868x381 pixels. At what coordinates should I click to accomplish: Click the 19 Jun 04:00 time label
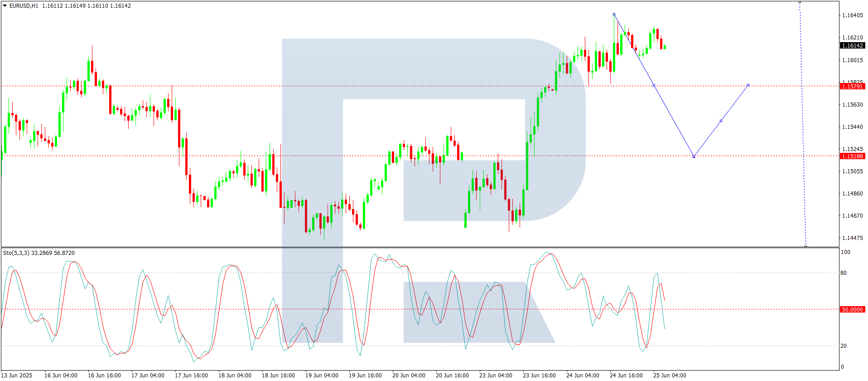tap(322, 376)
